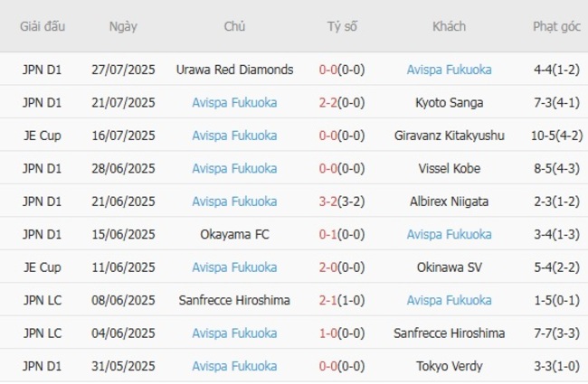Open the 2-2 score versus Kyoto Sanga
588x384 pixels.
pyautogui.click(x=327, y=103)
